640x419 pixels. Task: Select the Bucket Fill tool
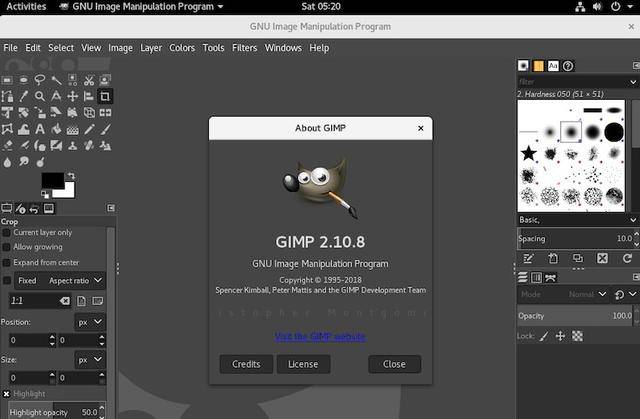[56, 129]
